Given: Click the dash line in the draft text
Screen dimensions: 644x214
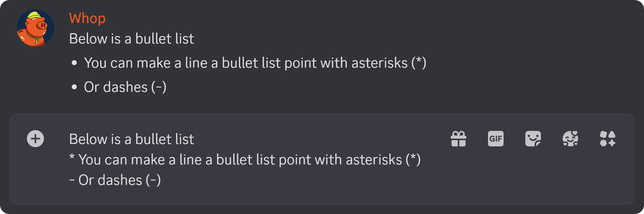Looking at the screenshot, I should click(x=116, y=180).
